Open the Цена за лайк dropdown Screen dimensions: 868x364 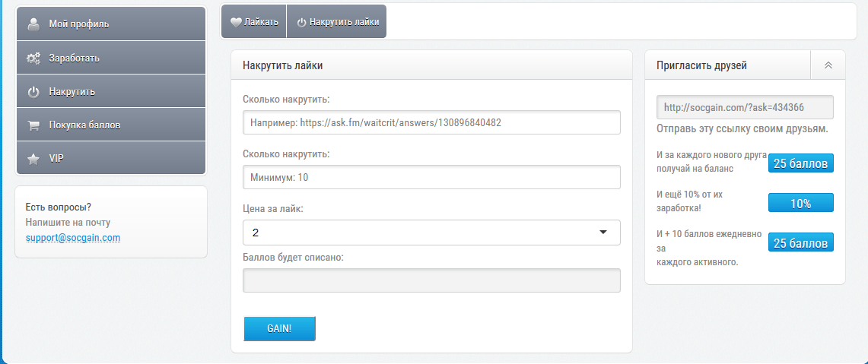point(431,233)
